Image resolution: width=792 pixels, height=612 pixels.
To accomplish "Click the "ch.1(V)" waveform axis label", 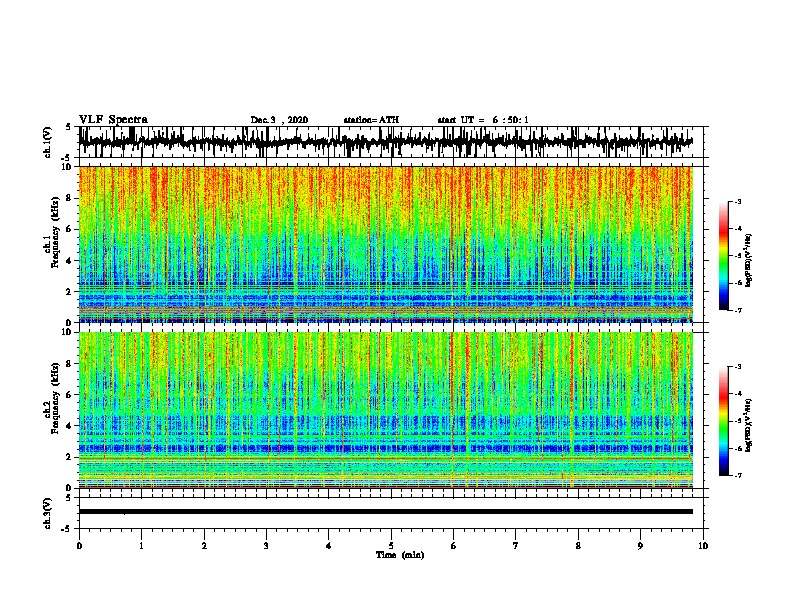I will click(x=48, y=141).
